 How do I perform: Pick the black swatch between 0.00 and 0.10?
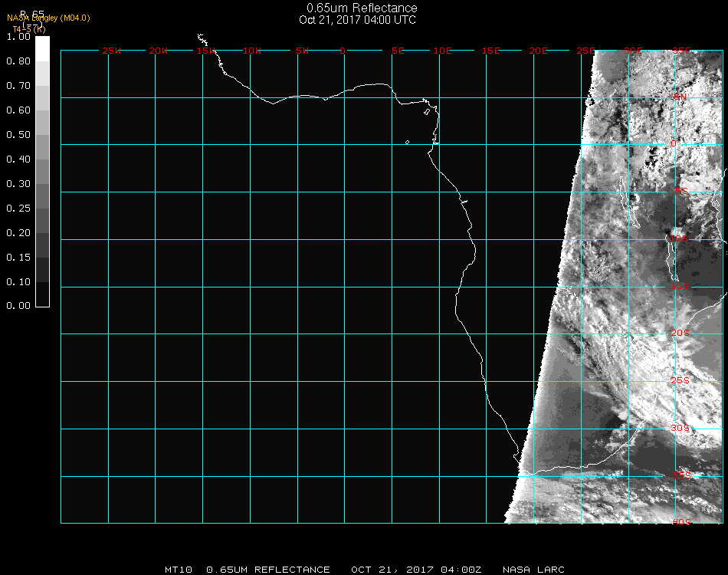(42, 294)
